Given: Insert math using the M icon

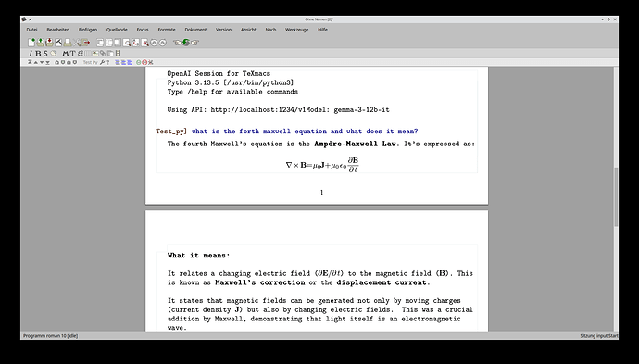Looking at the screenshot, I should click(66, 54).
